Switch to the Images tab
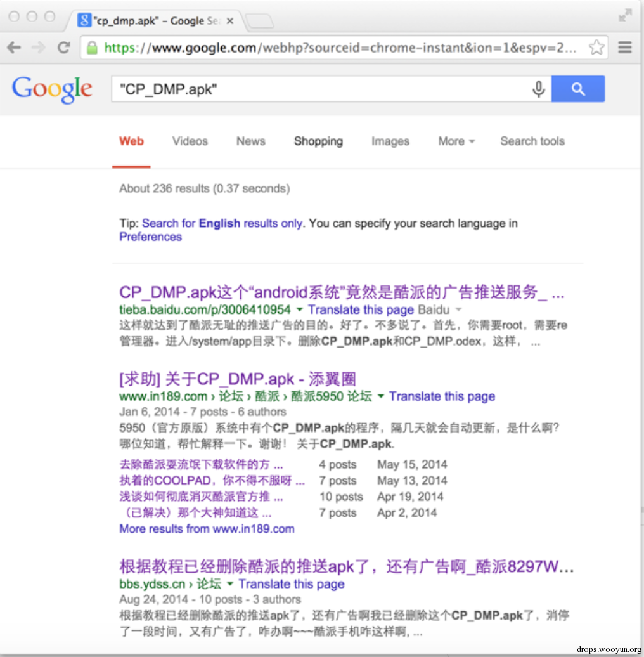Image resolution: width=644 pixels, height=657 pixels. coord(390,141)
